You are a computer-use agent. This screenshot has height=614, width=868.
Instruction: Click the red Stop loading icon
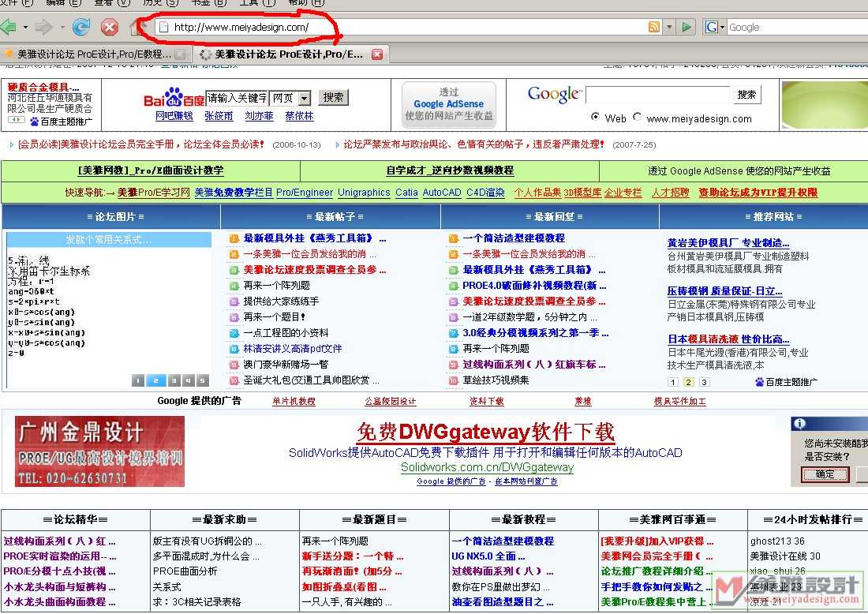click(110, 27)
